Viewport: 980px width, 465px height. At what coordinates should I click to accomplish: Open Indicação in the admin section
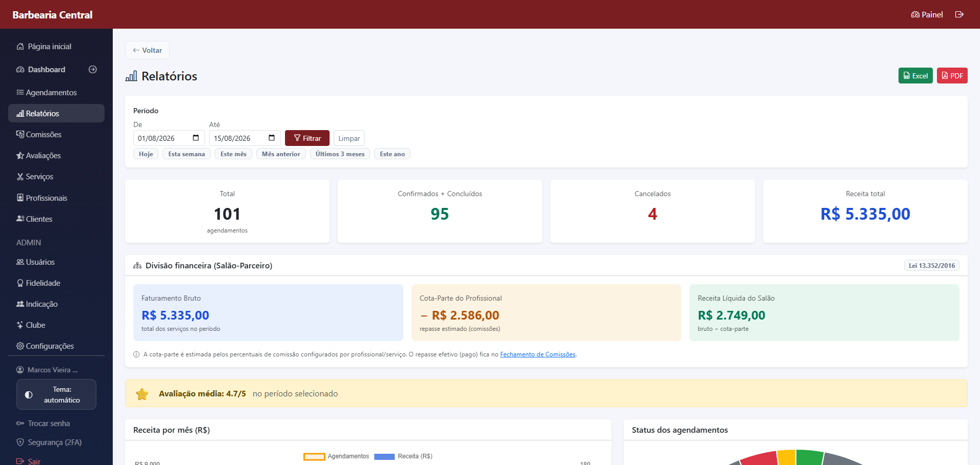coord(56,304)
